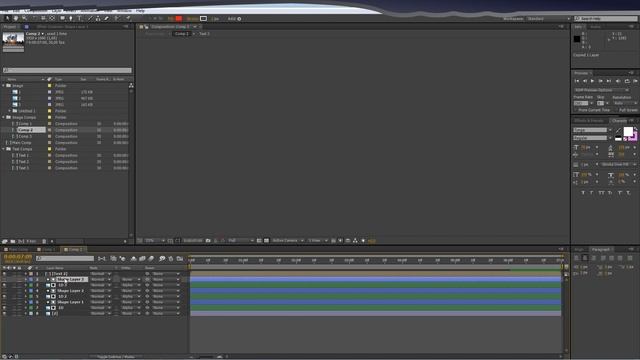Take snapshot with camera icon in viewer
Viewport: 640px width, 360px height.
click(208, 240)
